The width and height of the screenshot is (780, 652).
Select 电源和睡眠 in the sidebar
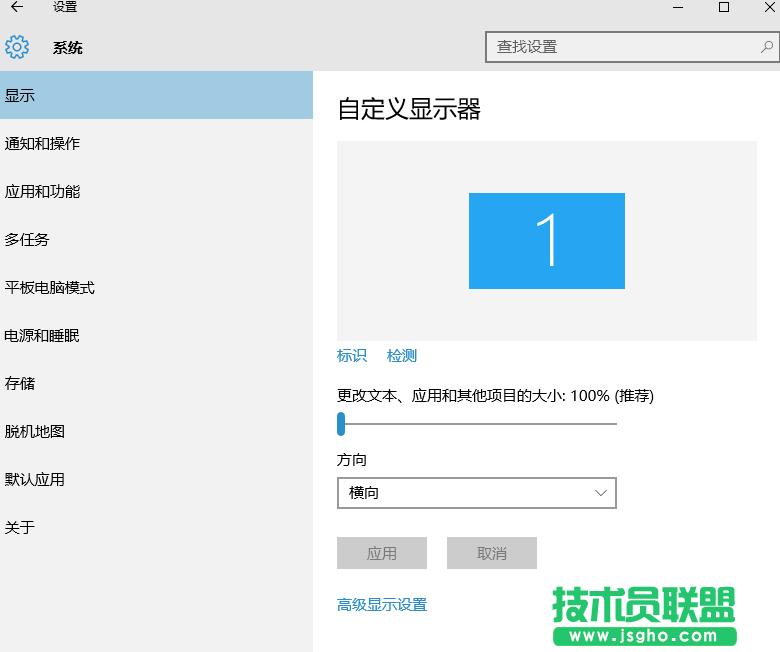pyautogui.click(x=42, y=336)
